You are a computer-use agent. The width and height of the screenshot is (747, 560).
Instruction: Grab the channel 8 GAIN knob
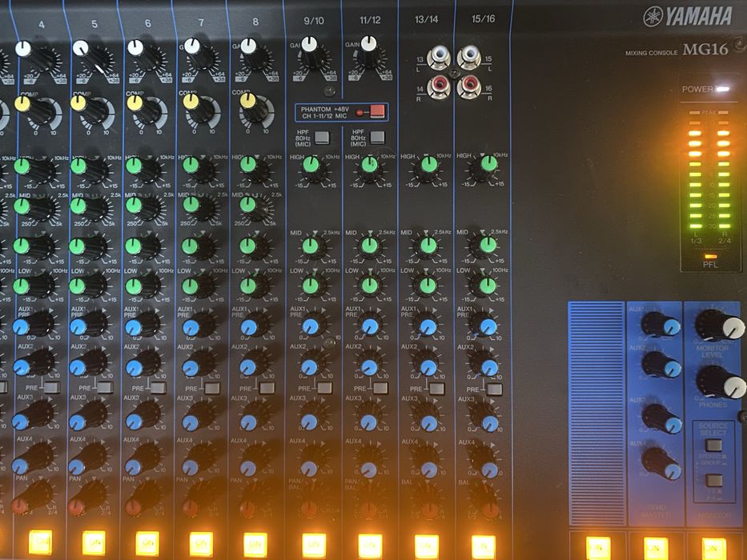[255, 55]
